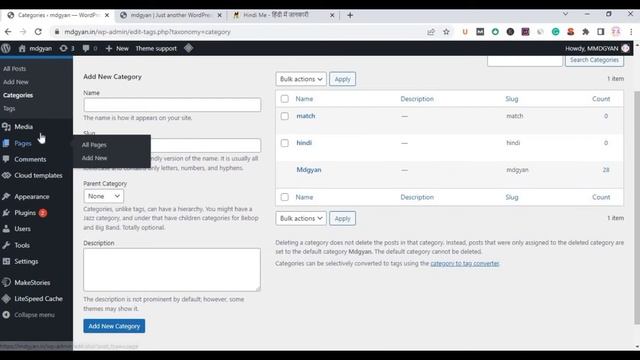Open the browser extensions puzzle icon

[586, 32]
